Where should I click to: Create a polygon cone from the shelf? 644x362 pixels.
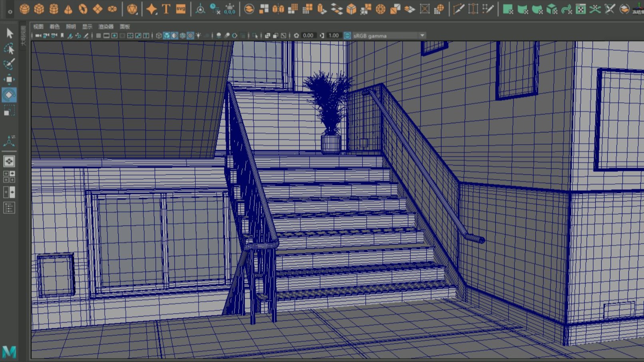point(68,9)
